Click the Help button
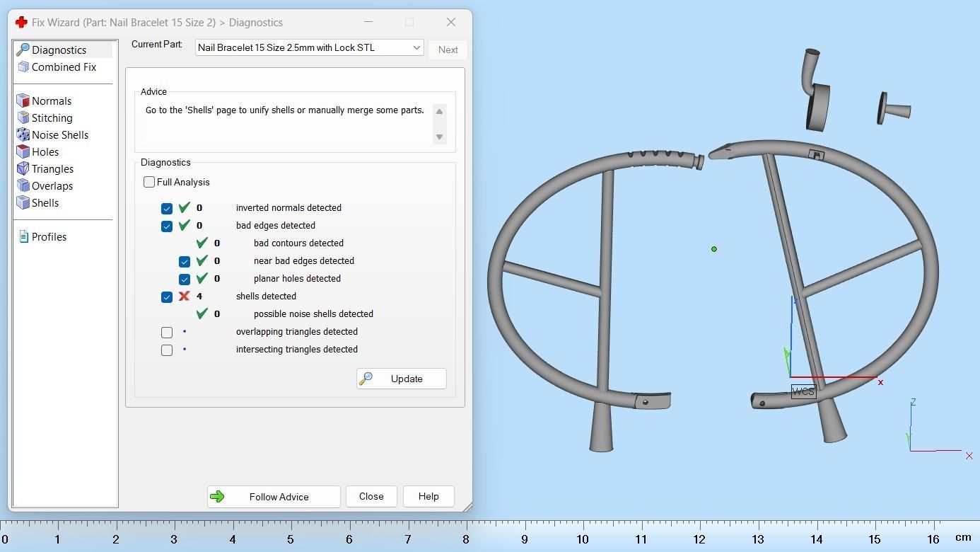Viewport: 980px width, 552px height. [428, 497]
